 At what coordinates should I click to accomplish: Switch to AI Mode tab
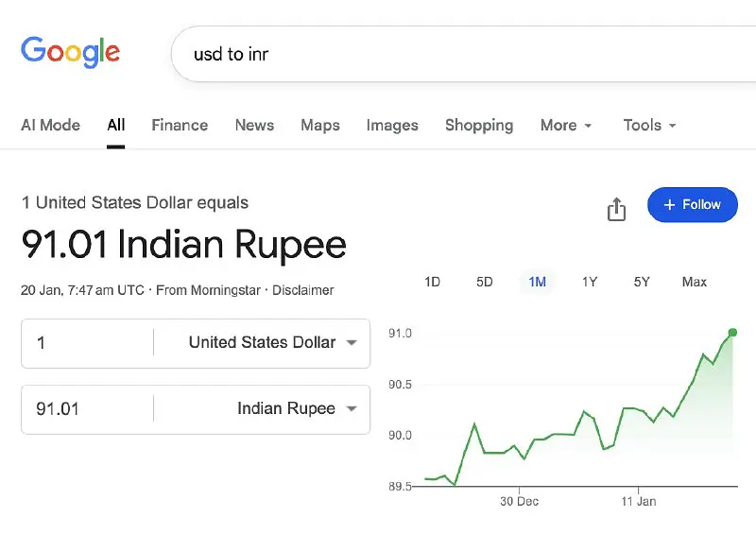tap(50, 125)
